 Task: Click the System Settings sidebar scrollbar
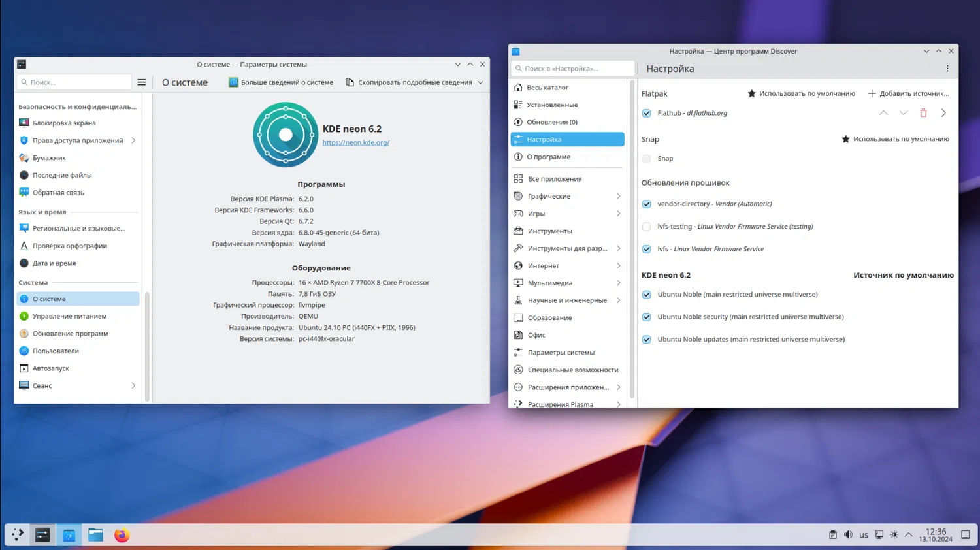click(147, 346)
